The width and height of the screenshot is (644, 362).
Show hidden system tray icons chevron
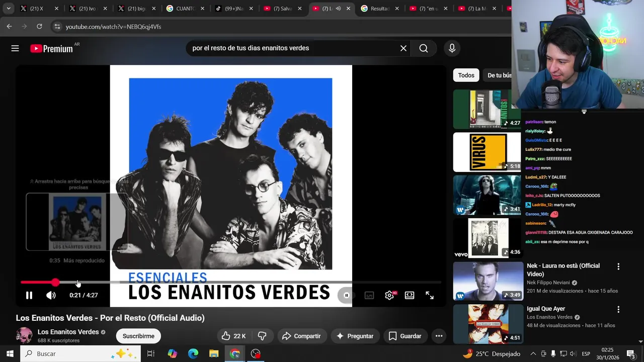(x=533, y=353)
